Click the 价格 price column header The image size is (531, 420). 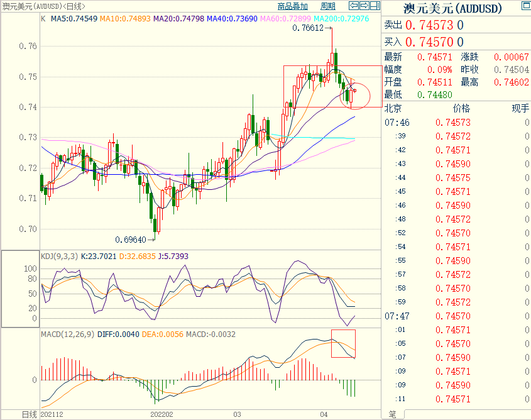pyautogui.click(x=462, y=108)
